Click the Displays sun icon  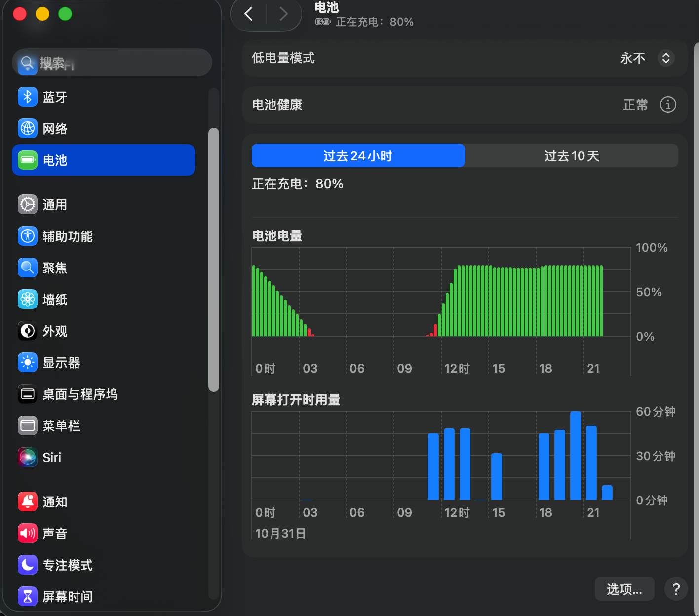click(28, 362)
